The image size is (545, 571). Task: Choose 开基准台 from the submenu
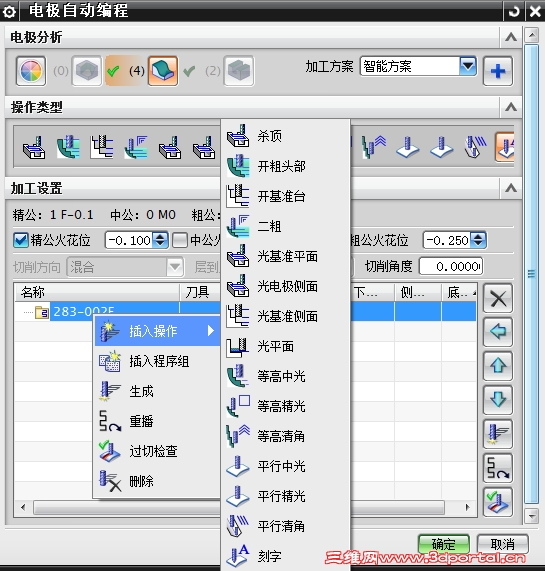click(285, 196)
